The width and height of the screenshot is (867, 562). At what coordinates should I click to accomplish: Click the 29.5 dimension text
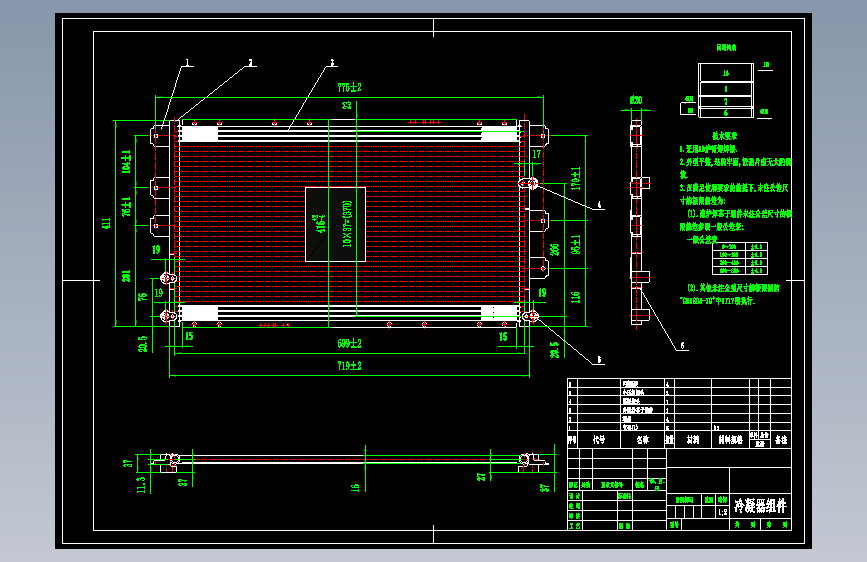pos(555,350)
